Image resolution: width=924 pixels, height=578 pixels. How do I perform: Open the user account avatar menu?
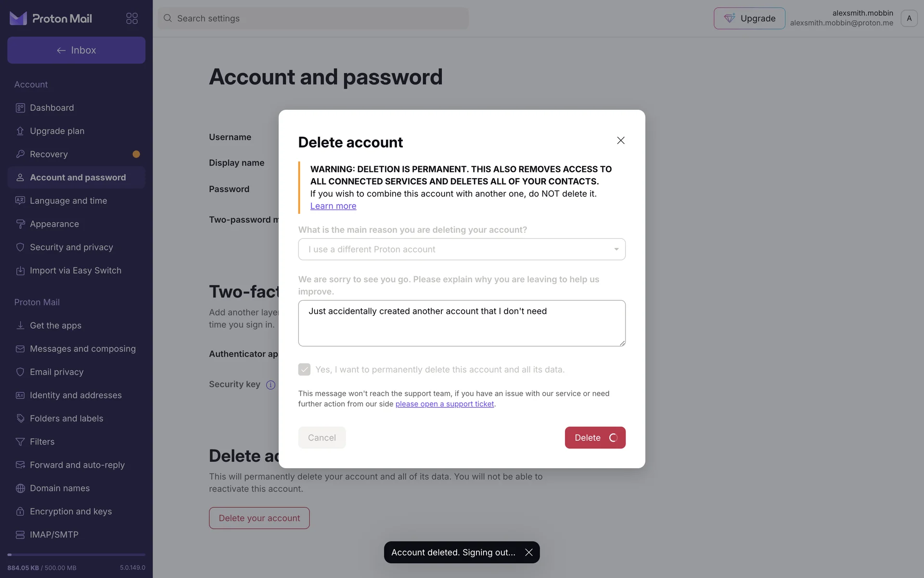pyautogui.click(x=909, y=18)
